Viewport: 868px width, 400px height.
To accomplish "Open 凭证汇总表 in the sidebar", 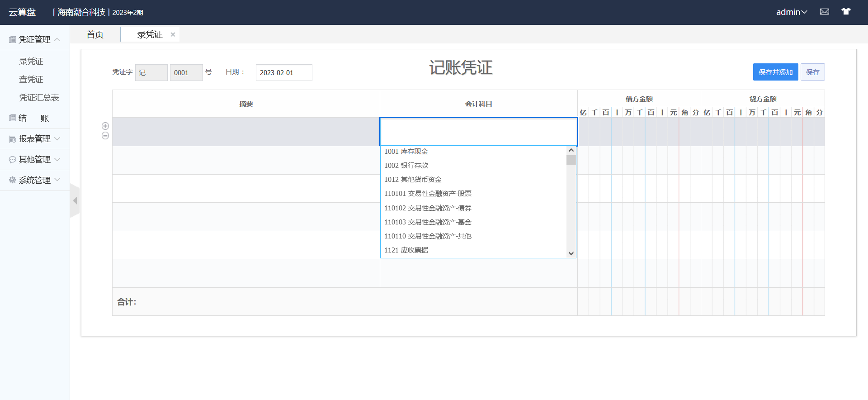I will coord(39,98).
